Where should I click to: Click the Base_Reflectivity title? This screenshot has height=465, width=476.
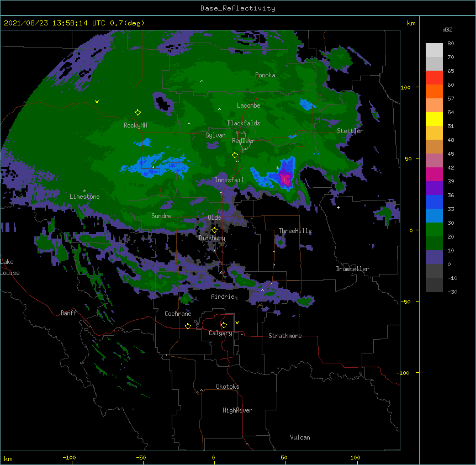point(238,8)
